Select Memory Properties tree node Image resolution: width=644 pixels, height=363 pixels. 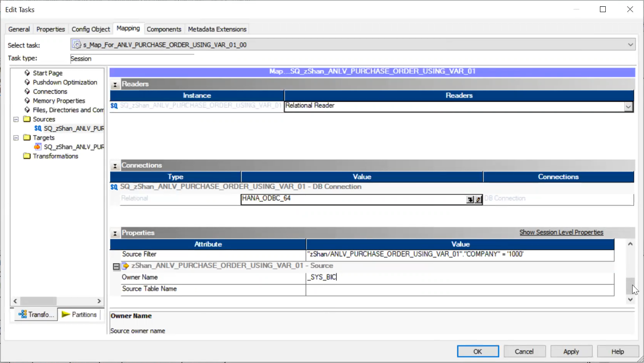(x=59, y=101)
